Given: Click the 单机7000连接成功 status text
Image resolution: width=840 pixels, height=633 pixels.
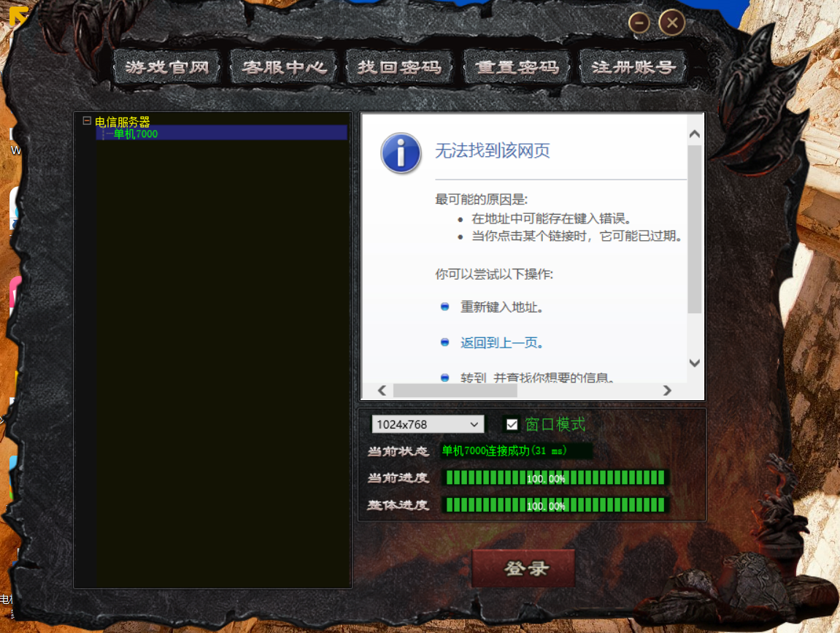Looking at the screenshot, I should pyautogui.click(x=504, y=450).
